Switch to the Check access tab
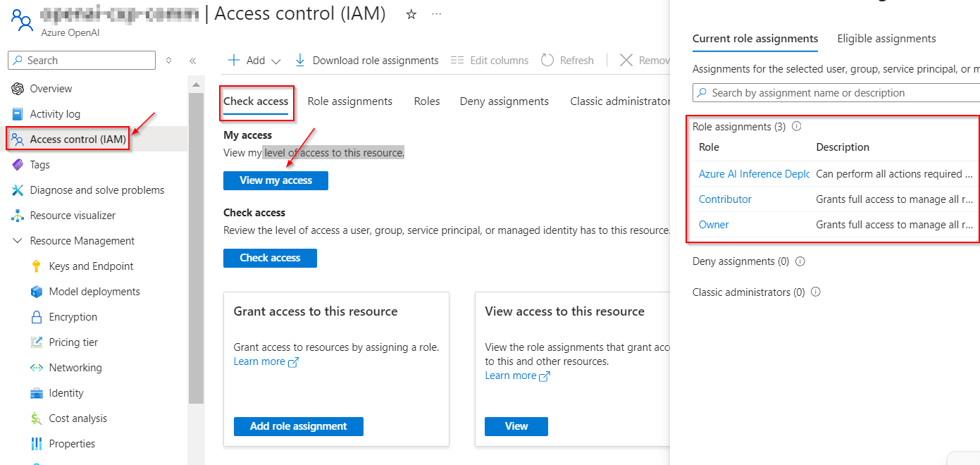The height and width of the screenshot is (465, 980). (256, 101)
